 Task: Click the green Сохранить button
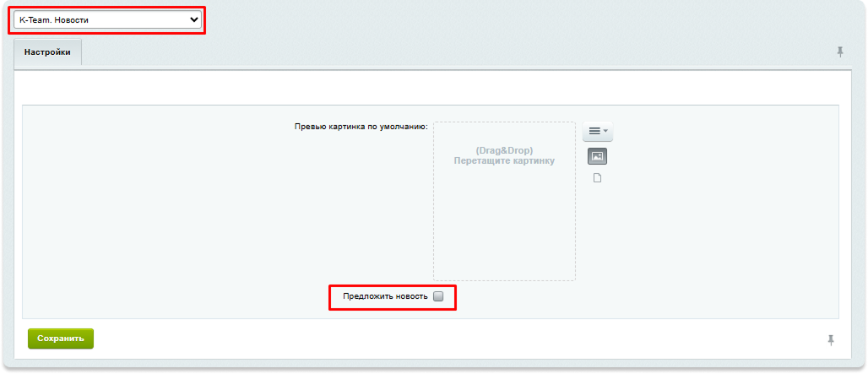click(x=61, y=339)
